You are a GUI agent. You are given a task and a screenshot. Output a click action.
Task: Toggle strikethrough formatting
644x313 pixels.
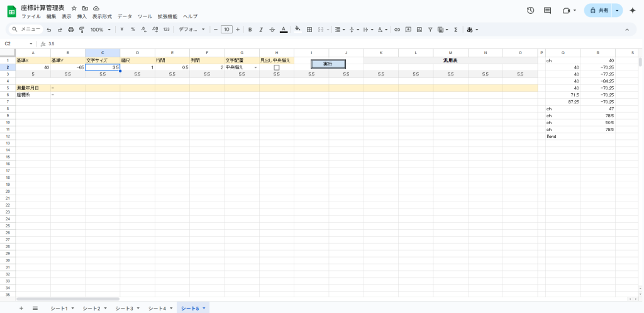(x=272, y=30)
